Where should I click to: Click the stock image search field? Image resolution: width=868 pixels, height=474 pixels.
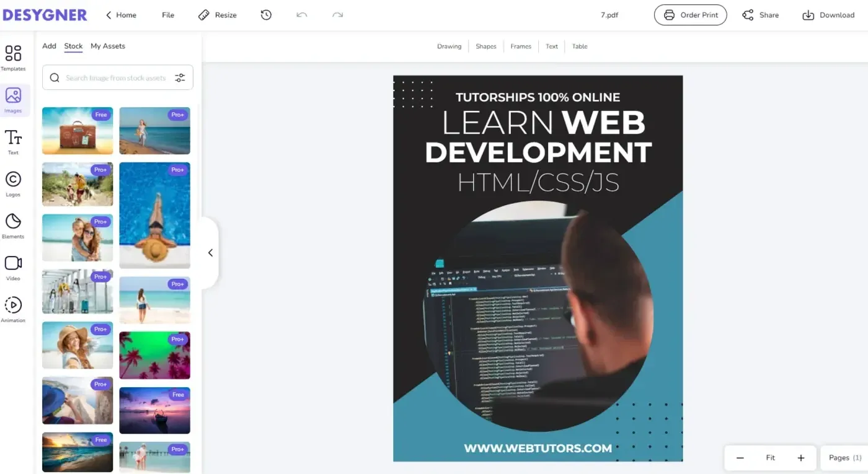(x=115, y=78)
